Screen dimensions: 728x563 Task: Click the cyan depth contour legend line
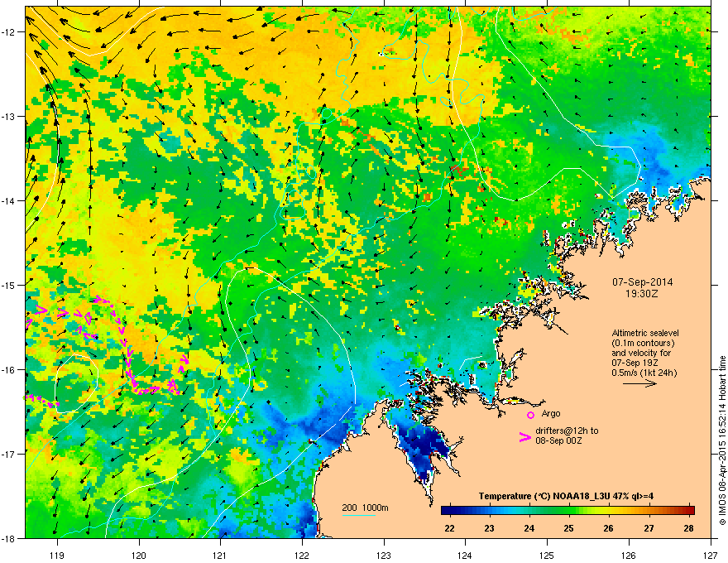[358, 515]
